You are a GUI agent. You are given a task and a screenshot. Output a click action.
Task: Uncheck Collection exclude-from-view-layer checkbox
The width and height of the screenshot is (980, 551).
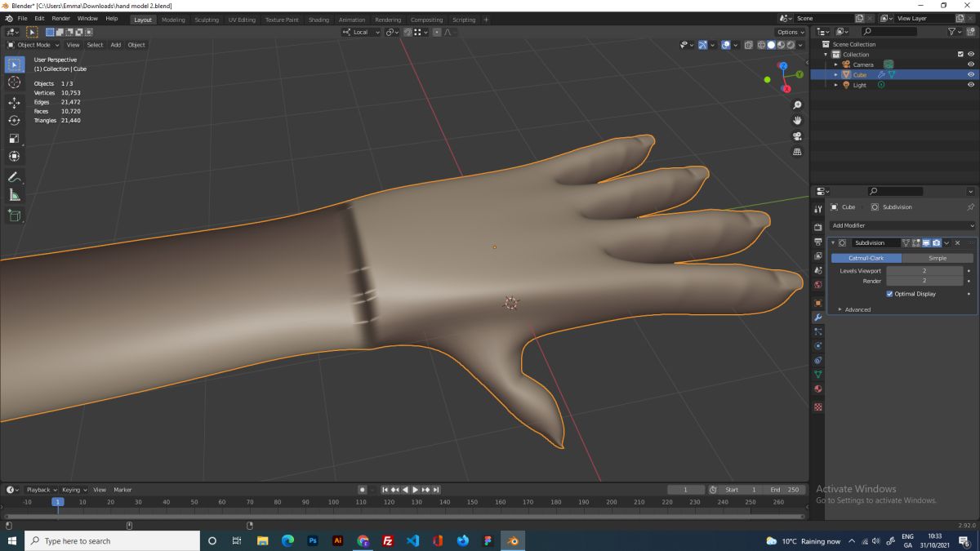point(960,55)
